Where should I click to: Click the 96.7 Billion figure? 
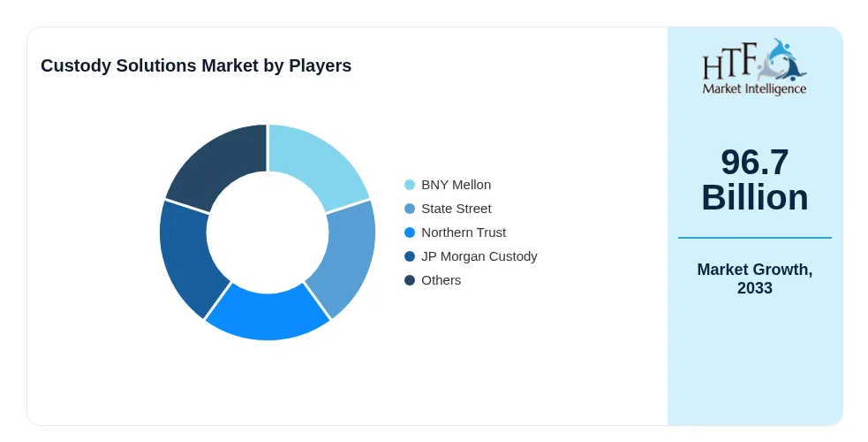click(754, 179)
